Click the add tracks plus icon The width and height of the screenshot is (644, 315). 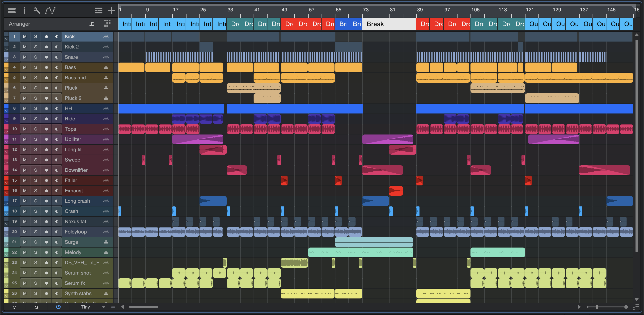111,10
